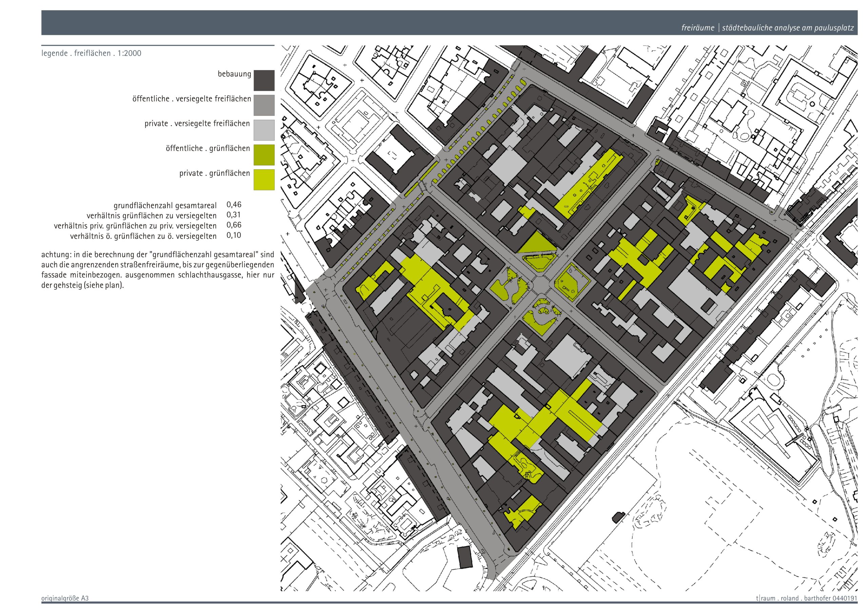The image size is (868, 614).
Task: Click the private ratio value 0,66
Action: 234,225
